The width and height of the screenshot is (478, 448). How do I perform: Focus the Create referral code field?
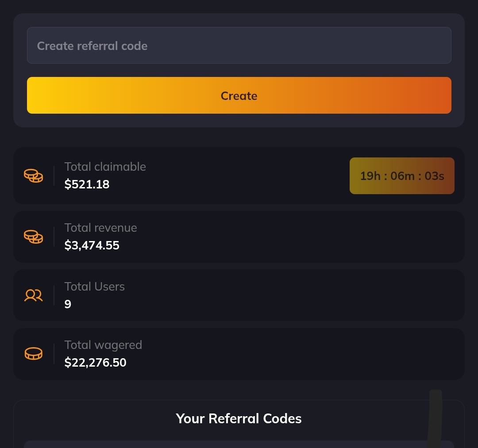click(239, 46)
